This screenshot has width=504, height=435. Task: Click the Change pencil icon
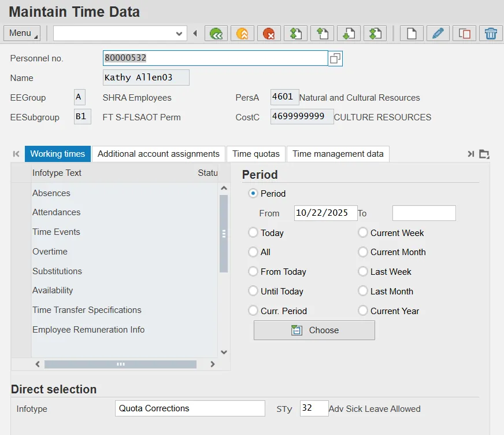coord(438,34)
